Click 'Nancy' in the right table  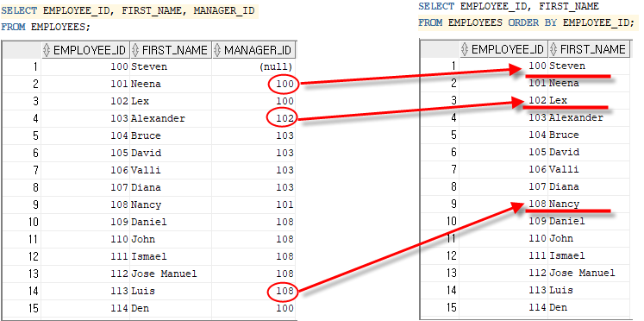(x=564, y=204)
